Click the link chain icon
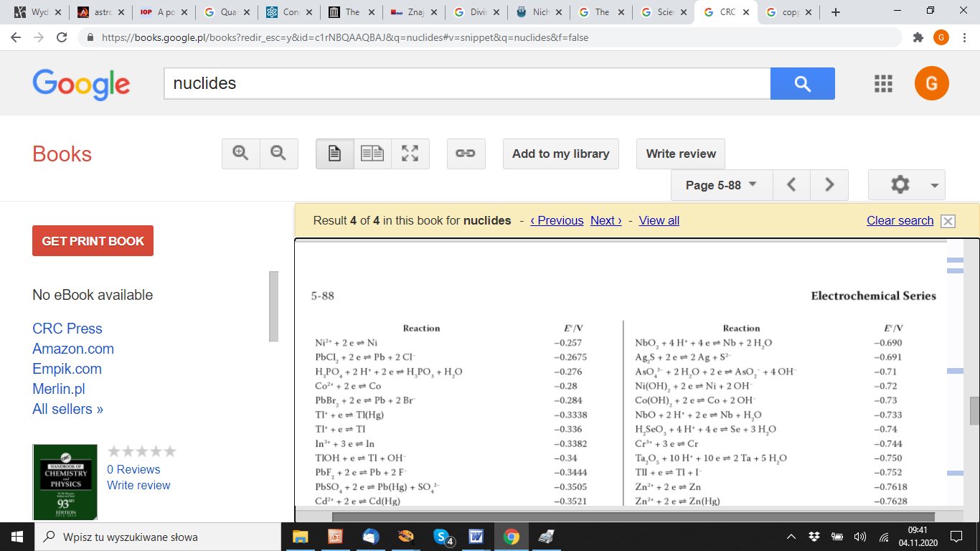Viewport: 980px width, 551px height. [x=466, y=154]
